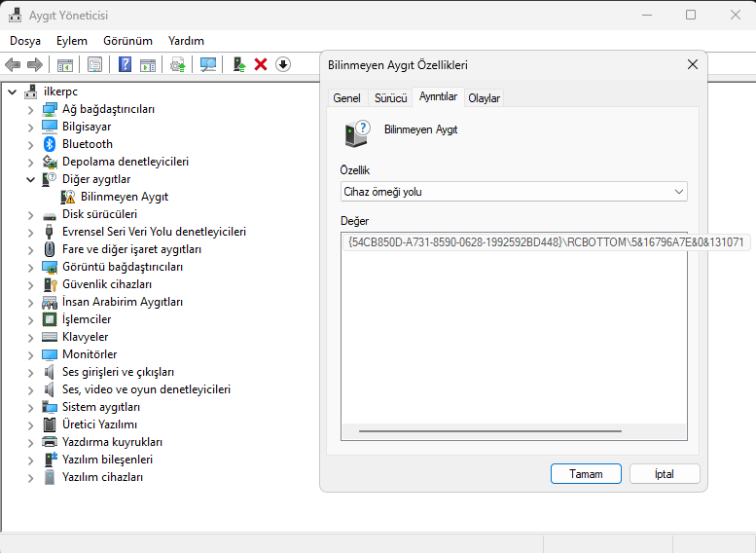The width and height of the screenshot is (756, 553).
Task: Expand the Yazılım bileşenleri category
Action: (31, 460)
